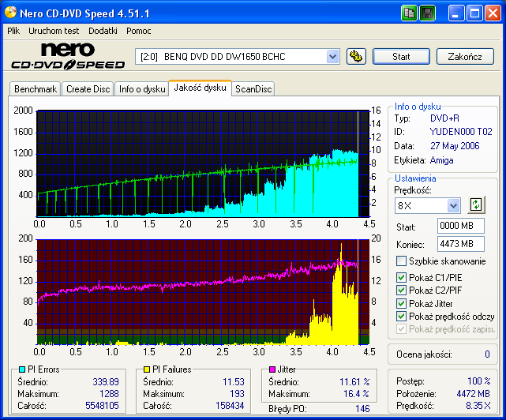Viewport: 506px width, 420px height.
Task: Uncheck Pokaż C2/PIF option
Action: 401,291
